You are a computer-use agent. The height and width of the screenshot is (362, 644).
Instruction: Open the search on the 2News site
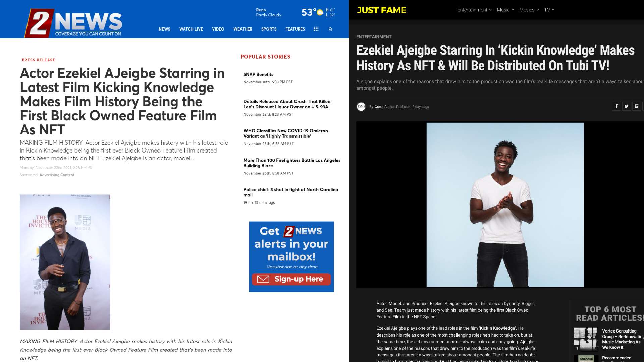tap(330, 29)
